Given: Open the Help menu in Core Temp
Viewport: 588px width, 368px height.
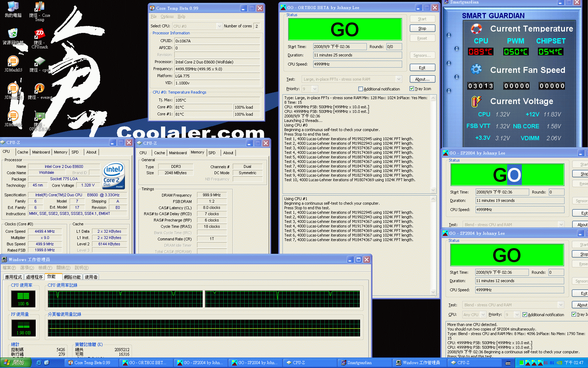Looking at the screenshot, I should [181, 16].
